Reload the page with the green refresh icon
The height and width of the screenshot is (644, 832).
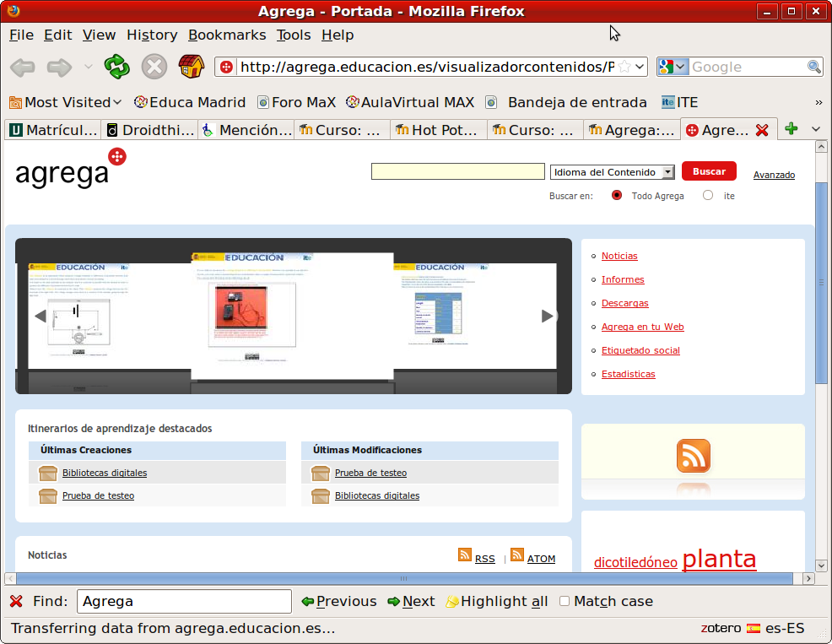tap(116, 67)
